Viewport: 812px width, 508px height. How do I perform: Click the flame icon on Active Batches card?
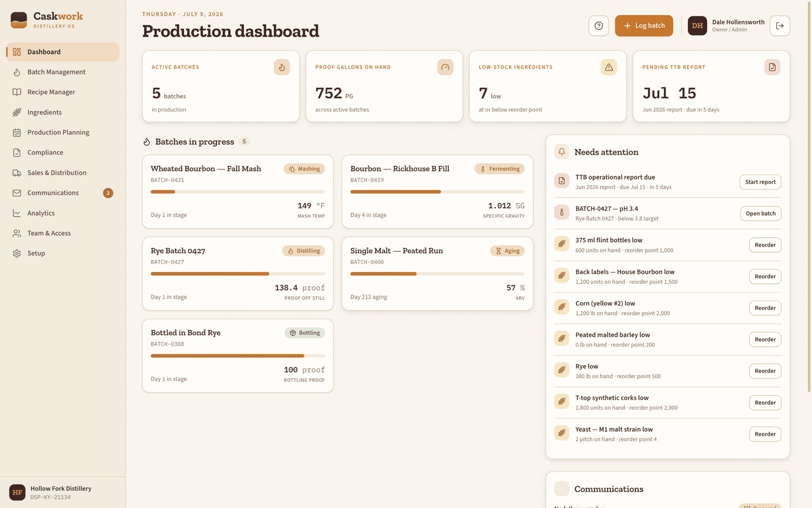click(x=282, y=67)
